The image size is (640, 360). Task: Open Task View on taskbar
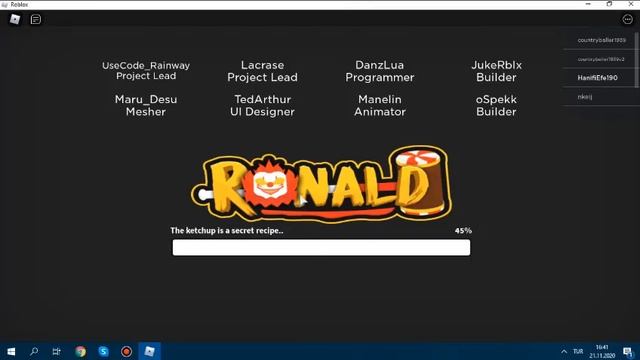click(56, 351)
